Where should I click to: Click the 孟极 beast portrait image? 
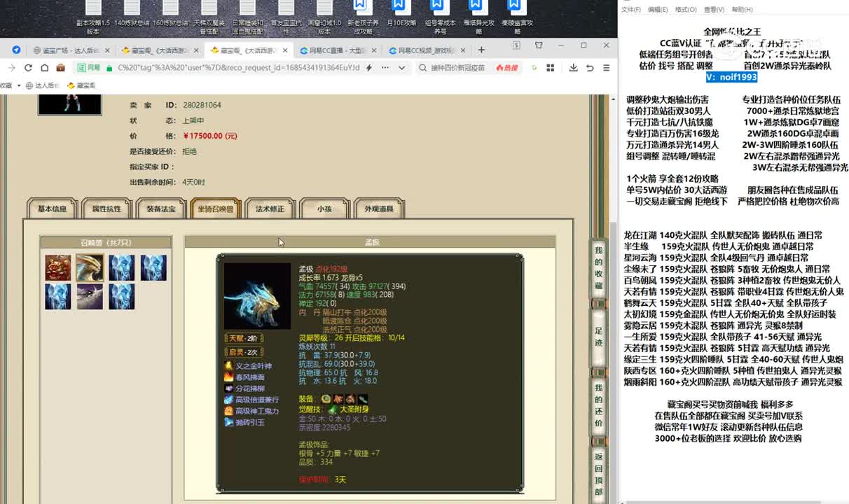(x=257, y=296)
